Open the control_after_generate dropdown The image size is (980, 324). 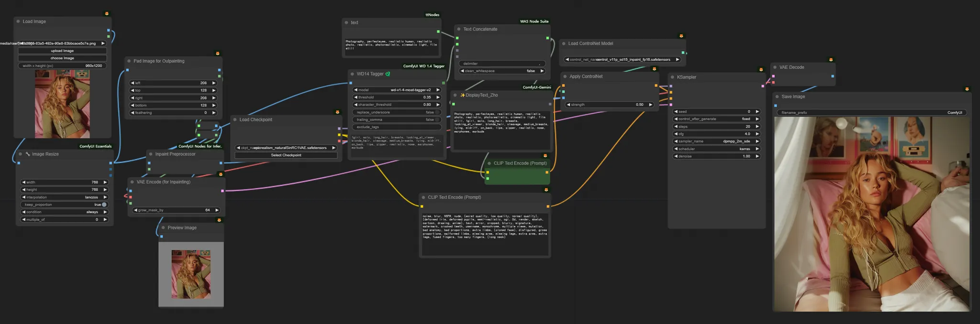pos(716,119)
